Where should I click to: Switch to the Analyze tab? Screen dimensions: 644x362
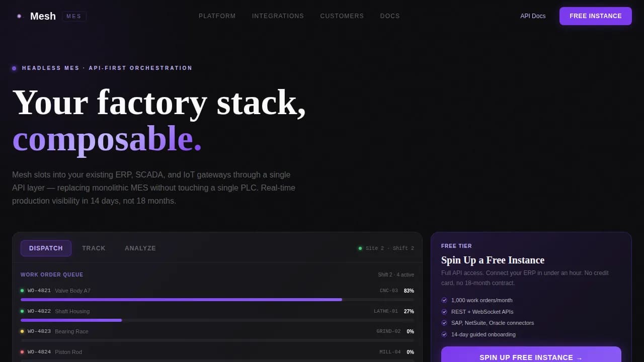[x=140, y=248]
